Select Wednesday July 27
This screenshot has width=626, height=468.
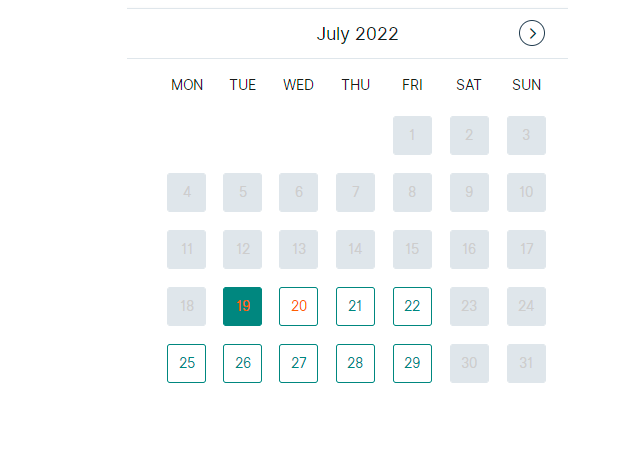298,363
